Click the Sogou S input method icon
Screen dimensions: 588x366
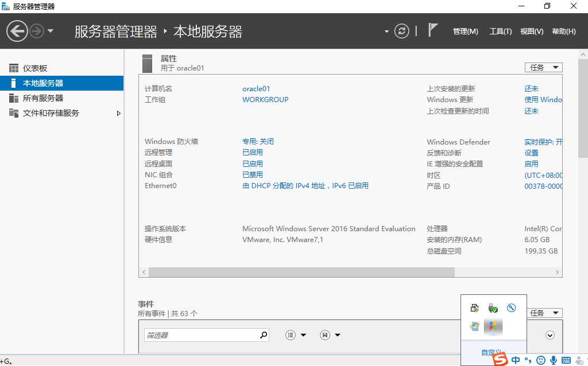(x=500, y=359)
